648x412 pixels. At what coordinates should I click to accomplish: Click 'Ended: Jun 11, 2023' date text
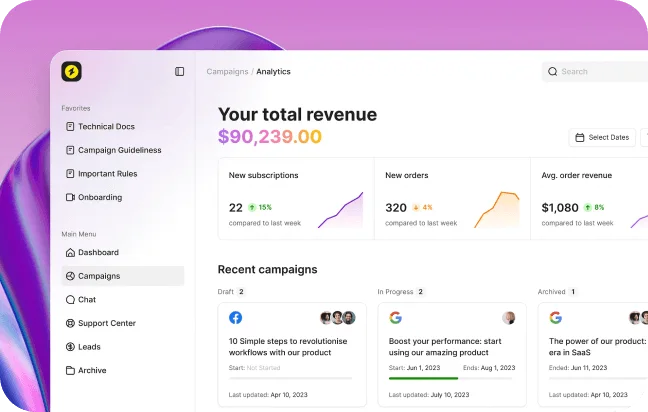click(578, 367)
